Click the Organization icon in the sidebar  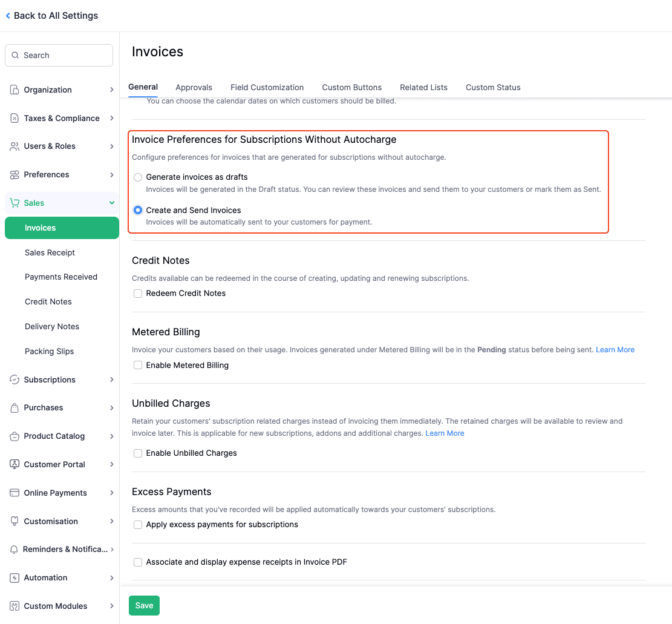pos(13,90)
